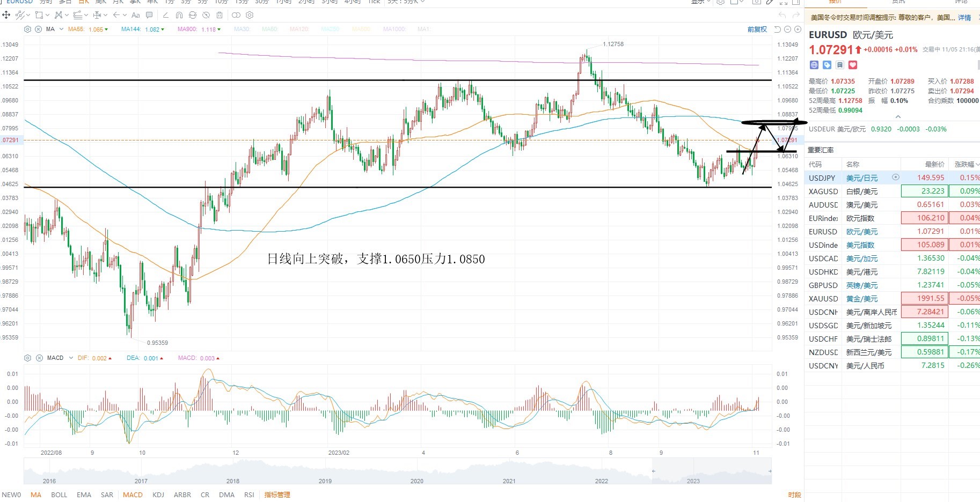980x502 pixels.
Task: Toggle the MA120 moving average line
Action: [299, 29]
